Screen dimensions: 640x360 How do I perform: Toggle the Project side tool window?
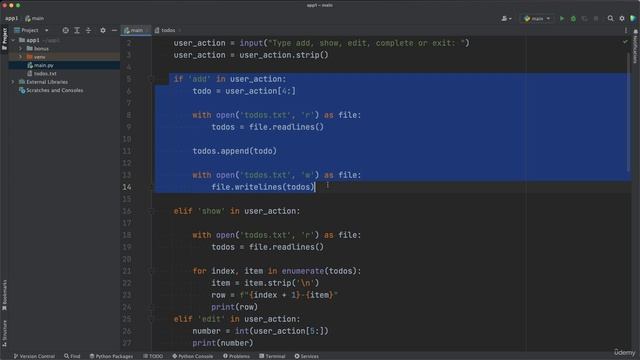click(4, 39)
